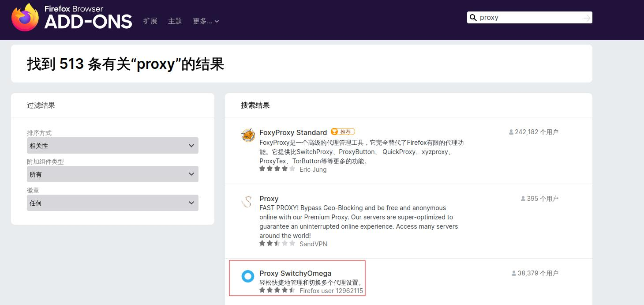Click the search magnifier icon
The width and height of the screenshot is (644, 305).
click(x=473, y=18)
